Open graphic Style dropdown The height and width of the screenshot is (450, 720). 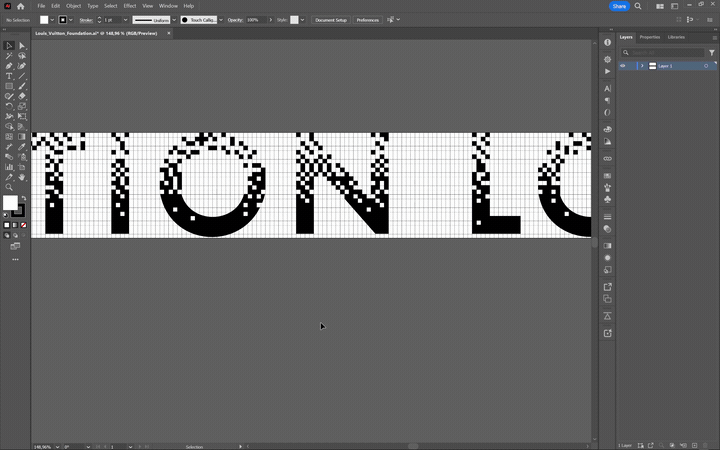[x=302, y=20]
